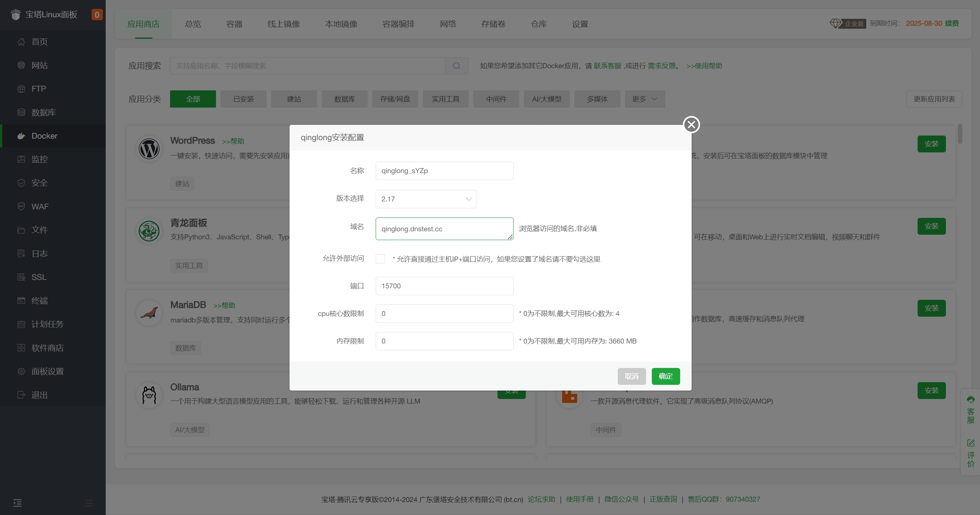
Task: Open Terminal via its sidebar icon
Action: (21, 301)
